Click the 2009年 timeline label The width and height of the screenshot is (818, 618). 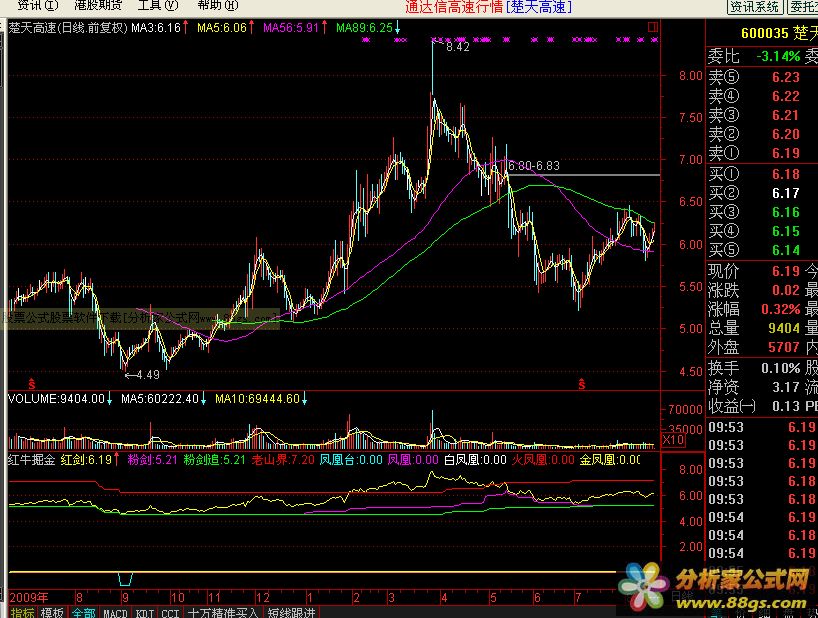coord(29,598)
